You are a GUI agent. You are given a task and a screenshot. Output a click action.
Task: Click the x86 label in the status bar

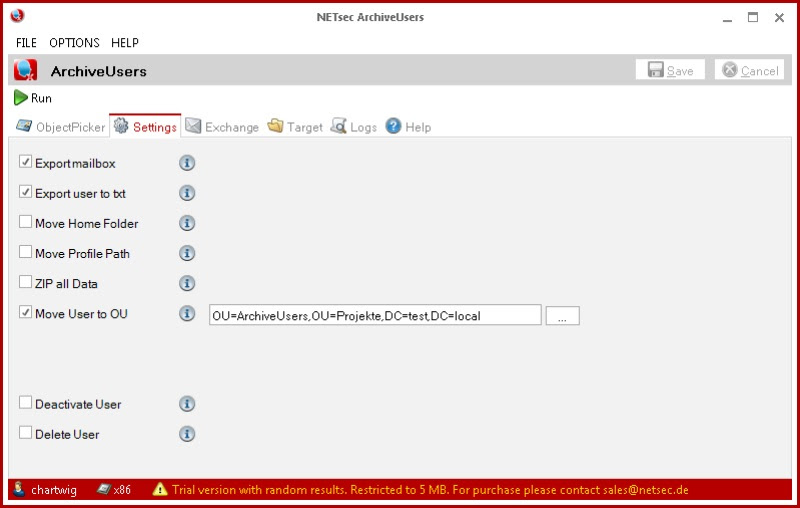click(x=122, y=490)
